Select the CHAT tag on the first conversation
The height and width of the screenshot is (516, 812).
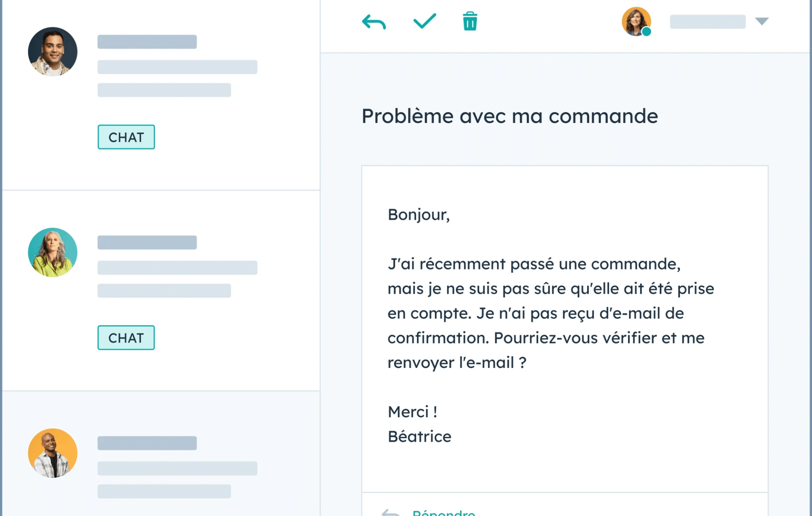(126, 137)
